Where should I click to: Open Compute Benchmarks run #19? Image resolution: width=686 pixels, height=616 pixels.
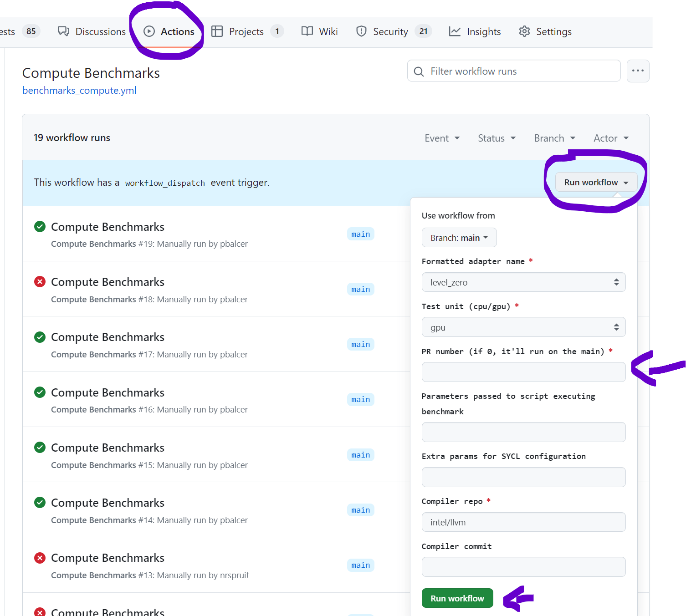coord(108,227)
